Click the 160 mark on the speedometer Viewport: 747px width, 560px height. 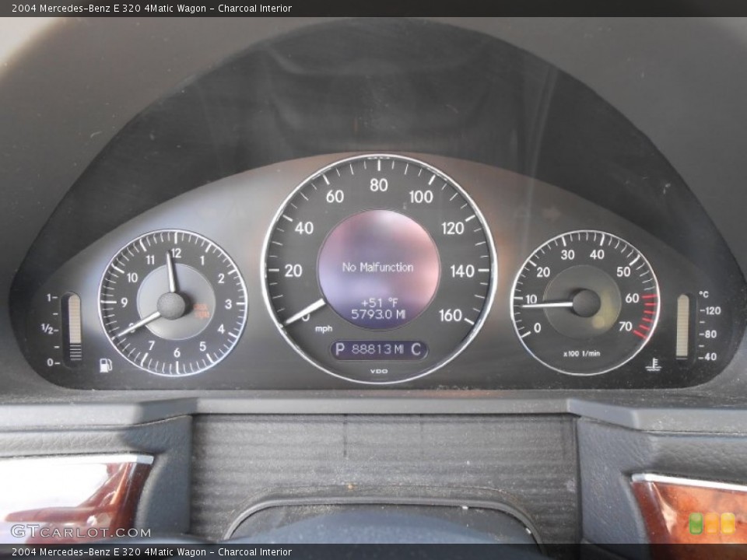[451, 315]
